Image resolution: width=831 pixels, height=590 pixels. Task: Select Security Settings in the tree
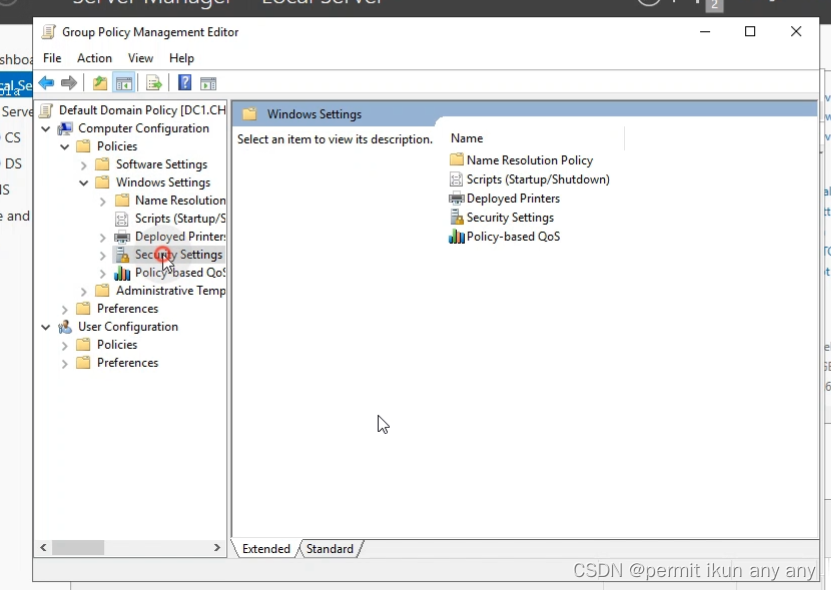178,254
